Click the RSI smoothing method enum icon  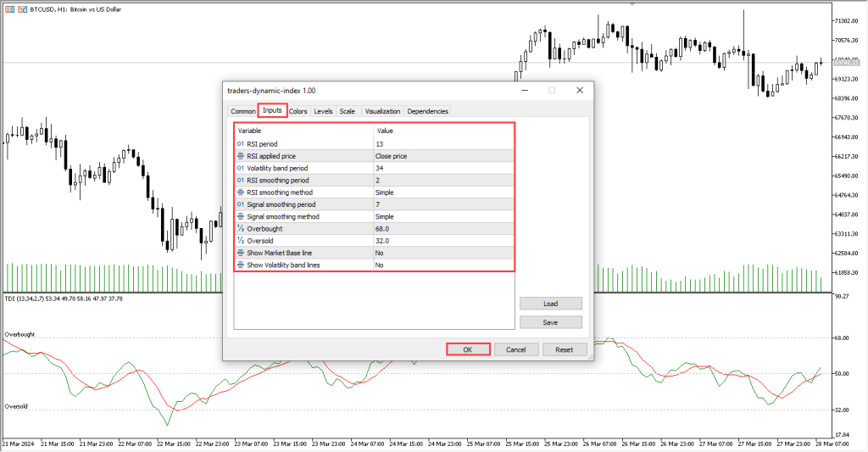241,193
